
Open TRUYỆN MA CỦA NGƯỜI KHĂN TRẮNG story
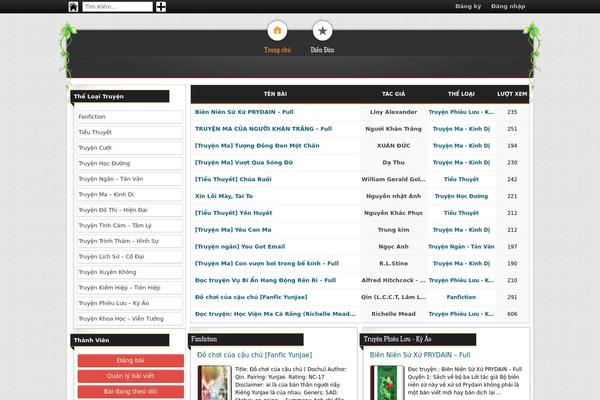coord(263,129)
